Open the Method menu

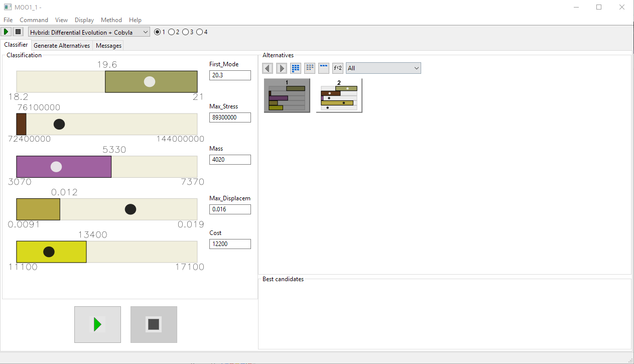pos(111,20)
